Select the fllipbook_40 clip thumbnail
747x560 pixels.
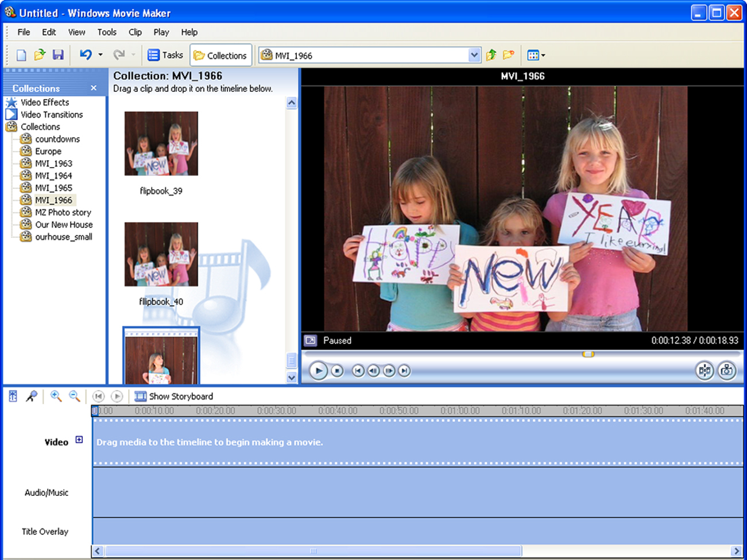161,254
